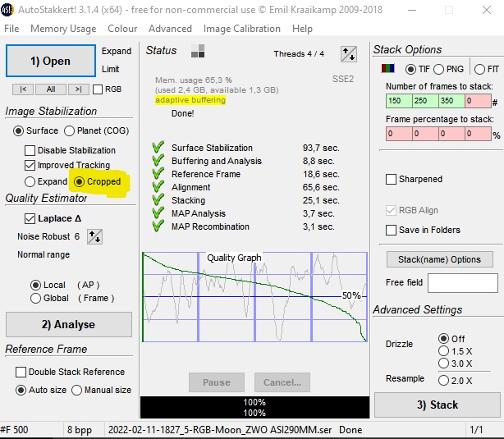The image size is (504, 439).
Task: Click the 50% marker on Quality Graph
Action: [351, 295]
